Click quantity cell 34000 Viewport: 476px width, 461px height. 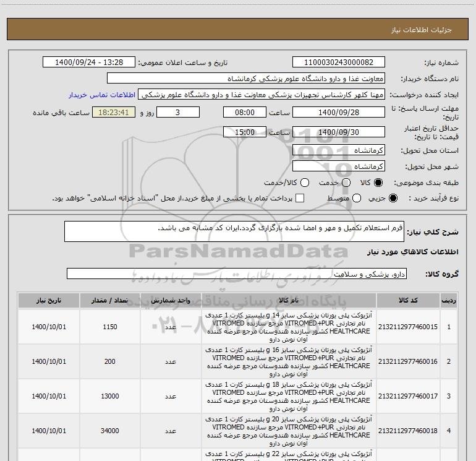click(110, 431)
